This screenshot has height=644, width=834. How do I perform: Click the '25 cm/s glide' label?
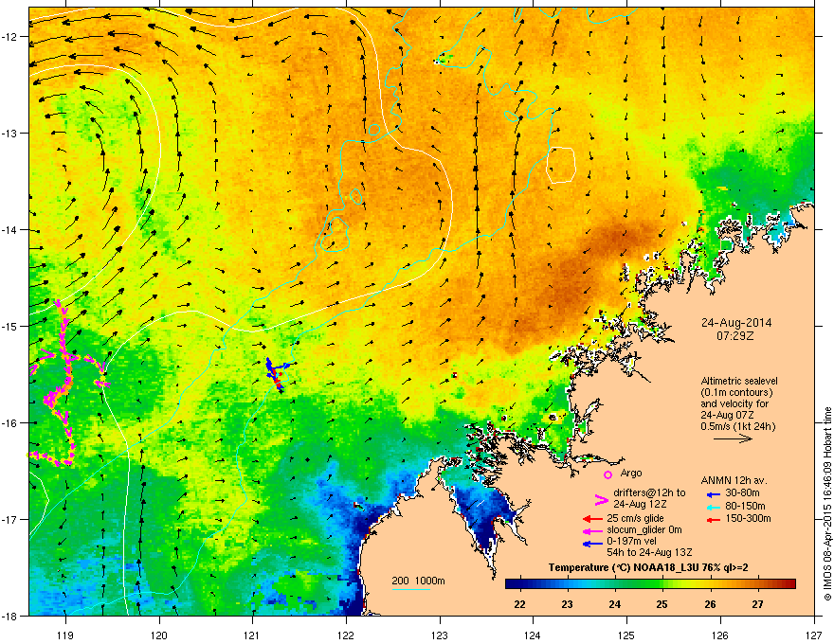(636, 518)
